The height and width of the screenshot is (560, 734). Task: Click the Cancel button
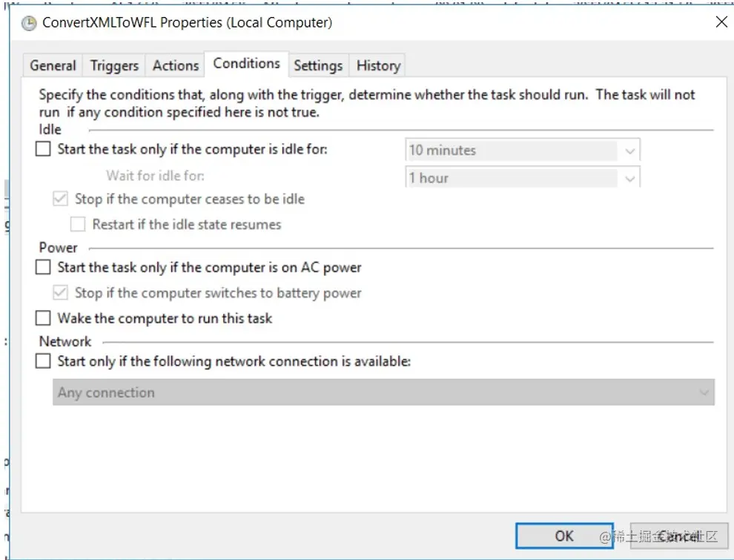click(679, 536)
